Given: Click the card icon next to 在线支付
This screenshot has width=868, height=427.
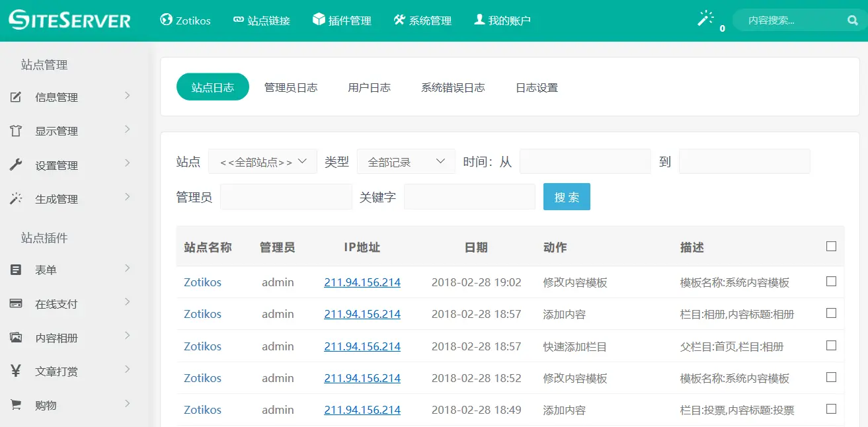Looking at the screenshot, I should (16, 303).
